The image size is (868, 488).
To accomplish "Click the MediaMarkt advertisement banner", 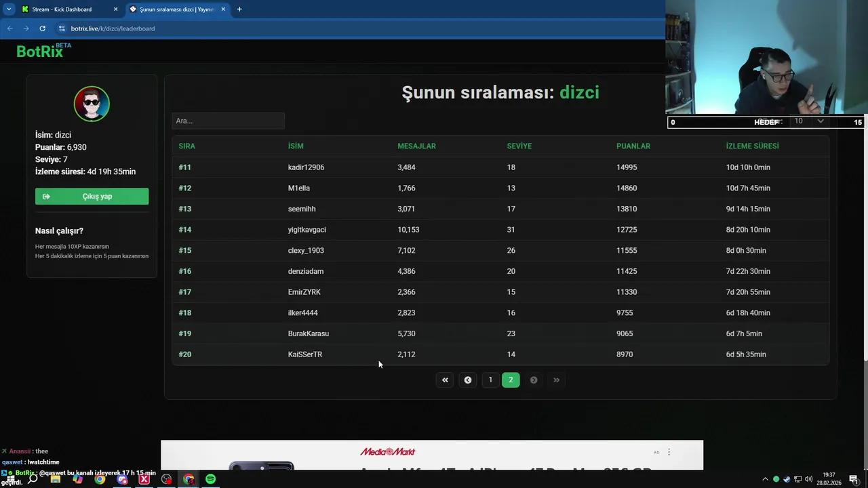I will [432, 455].
